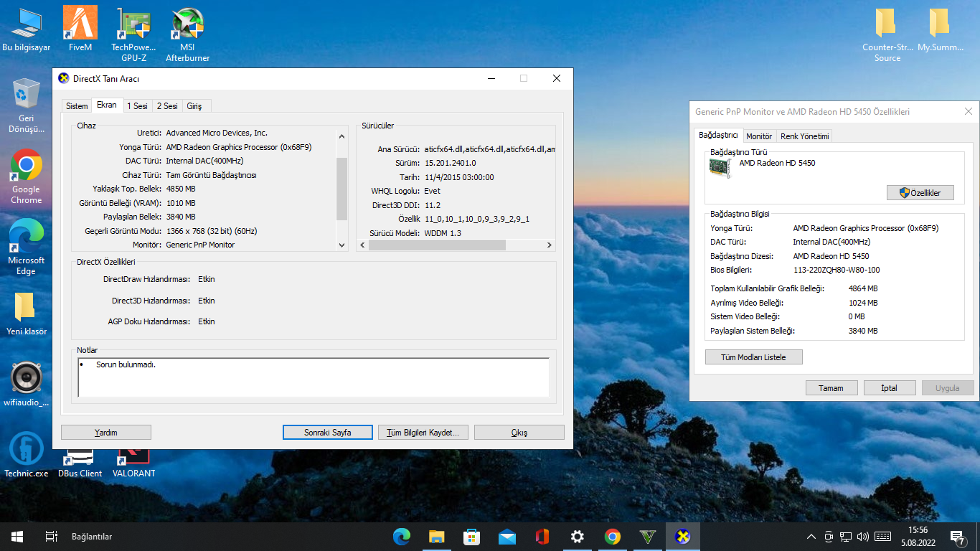Open Technic.exe desktop icon
980x551 pixels.
coord(27,448)
